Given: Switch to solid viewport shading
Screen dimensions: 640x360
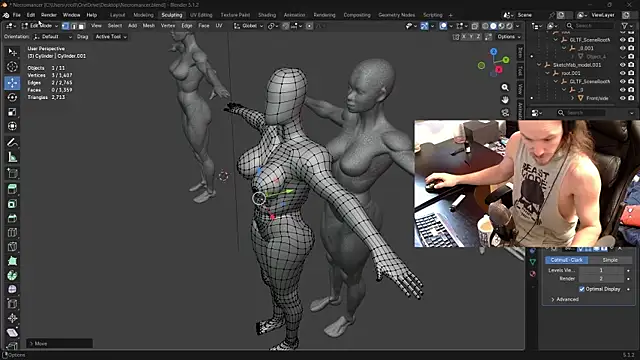Looking at the screenshot, I should coord(493,26).
